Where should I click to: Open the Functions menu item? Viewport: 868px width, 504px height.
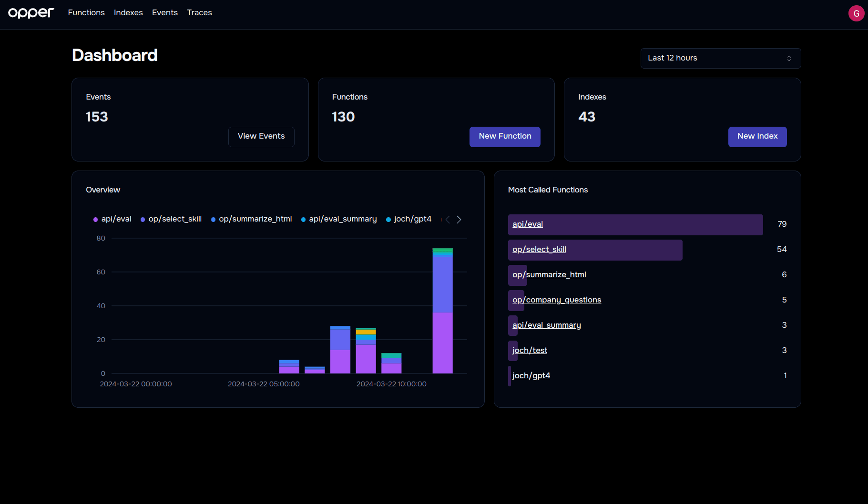[86, 13]
